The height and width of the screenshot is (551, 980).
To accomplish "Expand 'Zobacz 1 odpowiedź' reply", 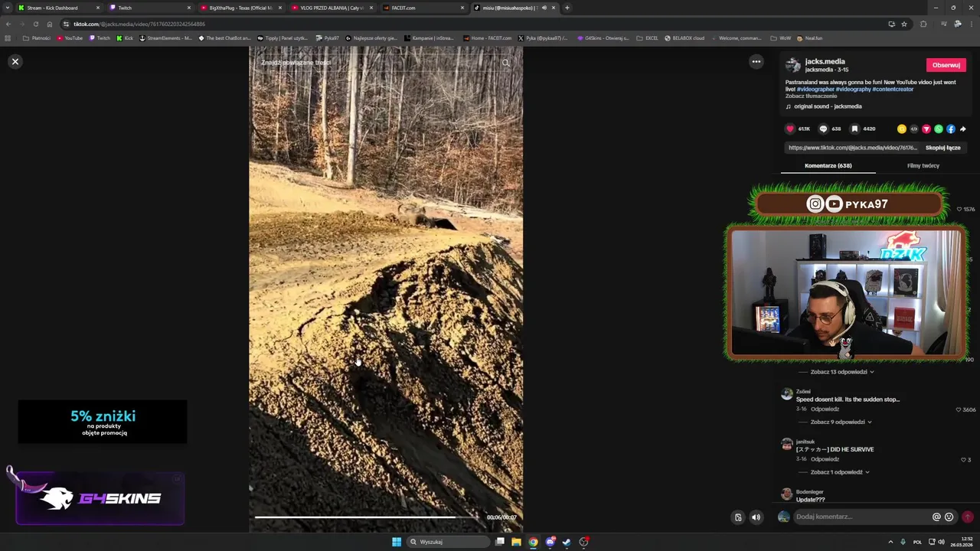I will click(x=839, y=472).
